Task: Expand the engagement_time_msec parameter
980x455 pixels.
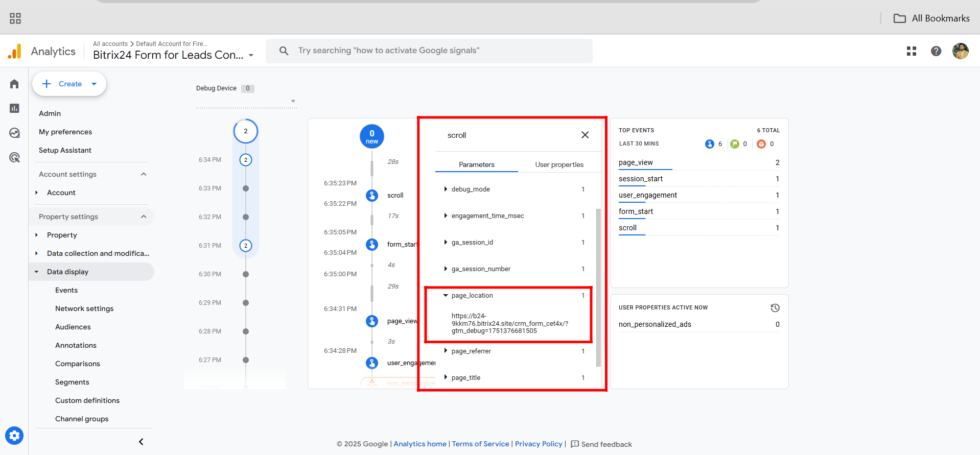Action: tap(446, 215)
